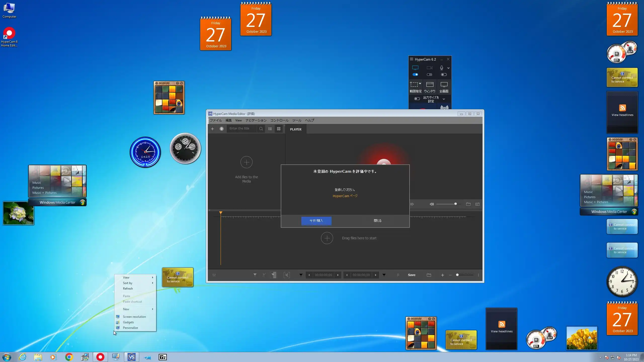
Task: Turn on output size setting toggle
Action: point(417,99)
